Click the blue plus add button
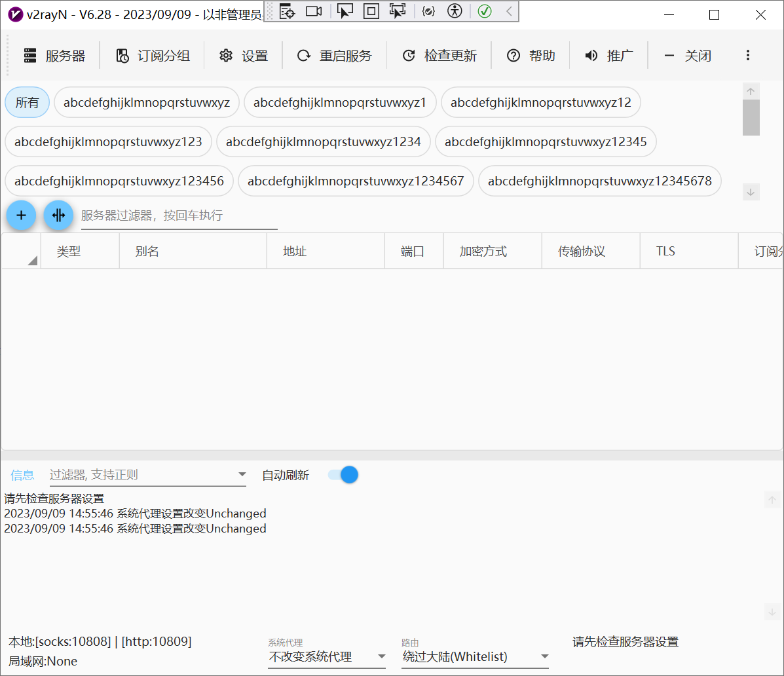 (21, 216)
